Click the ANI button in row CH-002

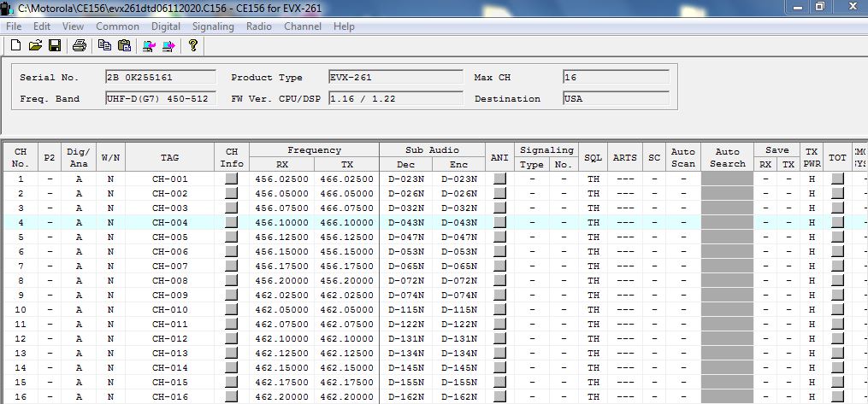[499, 193]
